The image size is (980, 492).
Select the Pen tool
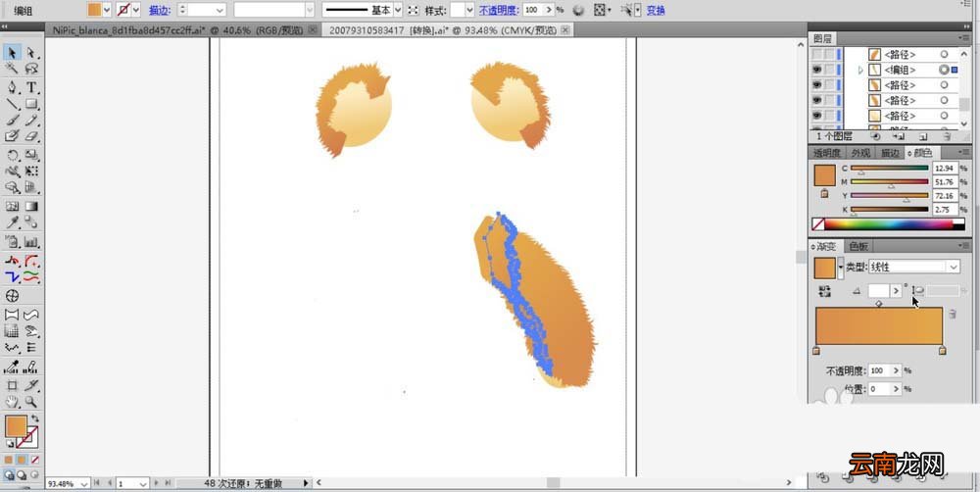point(12,87)
